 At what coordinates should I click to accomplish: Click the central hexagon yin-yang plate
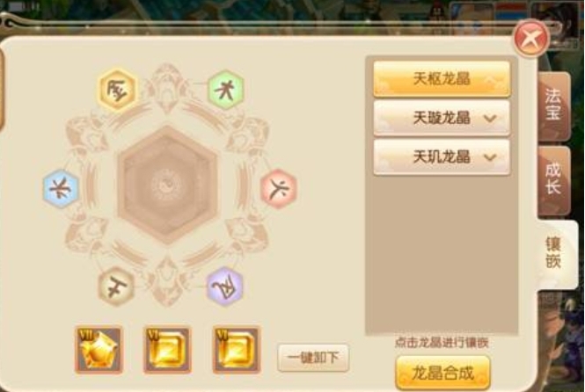(167, 185)
